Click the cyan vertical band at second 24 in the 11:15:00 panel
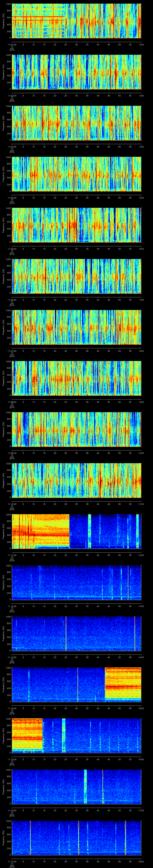 (64, 736)
